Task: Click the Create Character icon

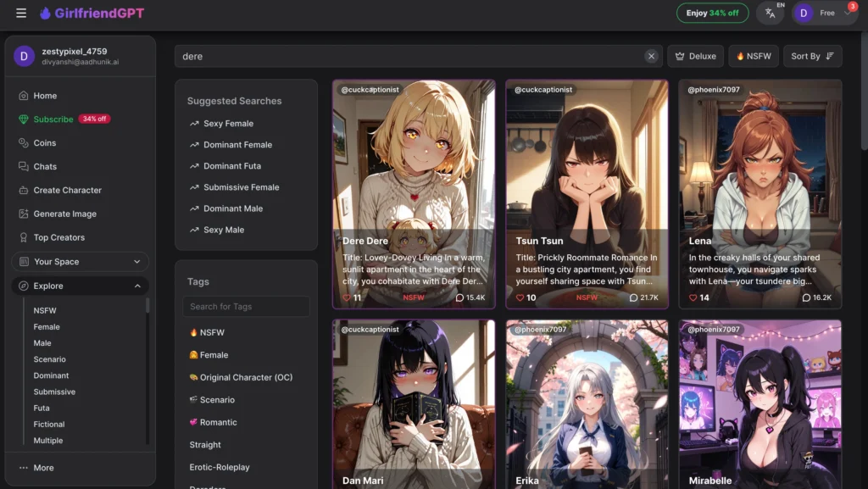Action: tap(23, 191)
